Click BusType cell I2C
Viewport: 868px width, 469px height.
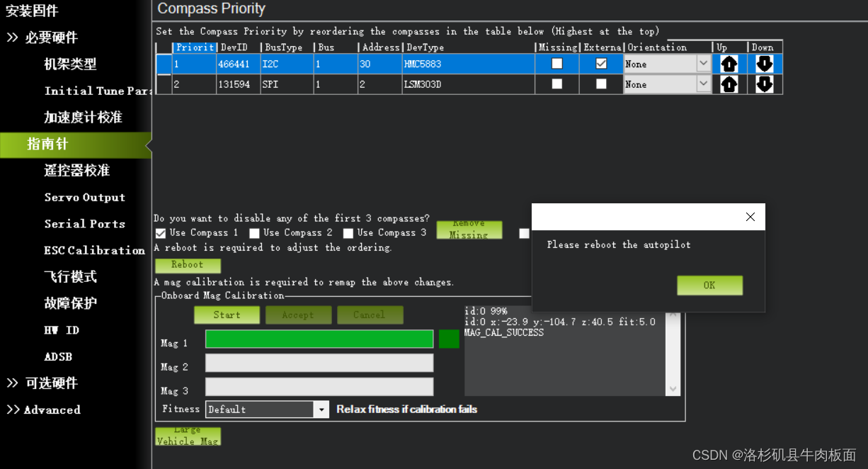pyautogui.click(x=287, y=64)
